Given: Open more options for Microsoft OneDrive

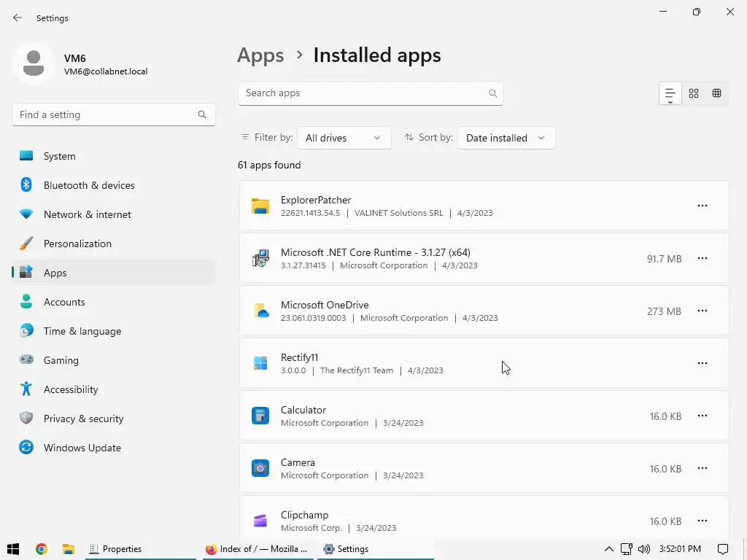Looking at the screenshot, I should tap(702, 311).
